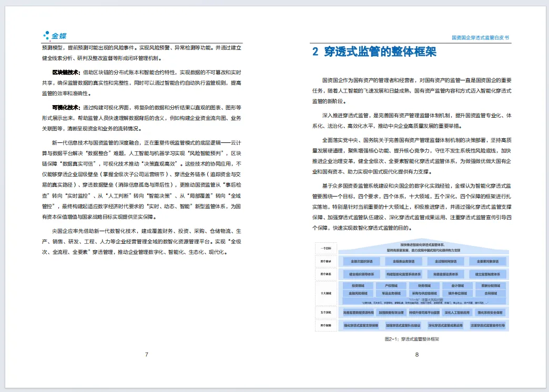
Task: Click the 合同领域 box
Action: coord(491,293)
